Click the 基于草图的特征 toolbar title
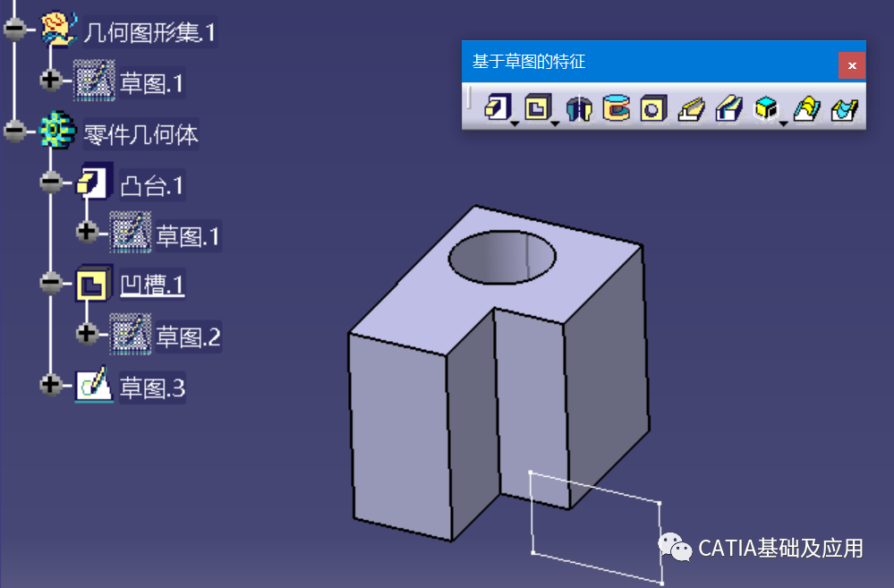Image resolution: width=894 pixels, height=588 pixels. click(529, 62)
